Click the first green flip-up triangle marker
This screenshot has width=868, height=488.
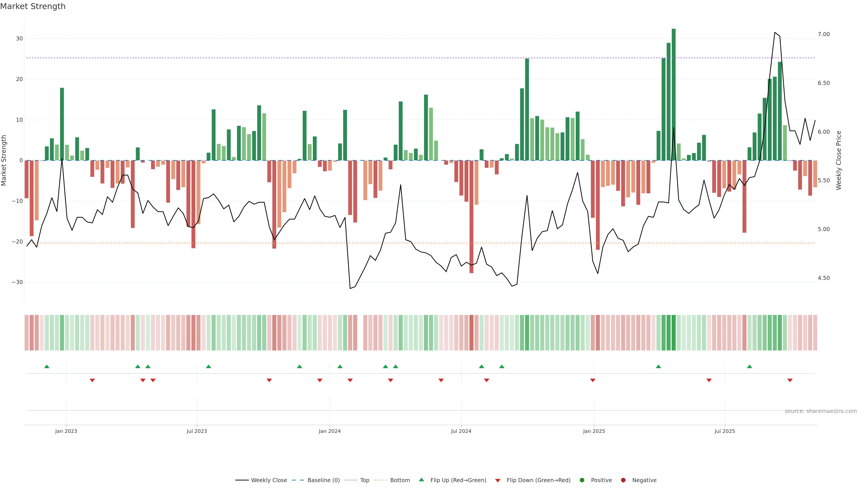tap(47, 366)
